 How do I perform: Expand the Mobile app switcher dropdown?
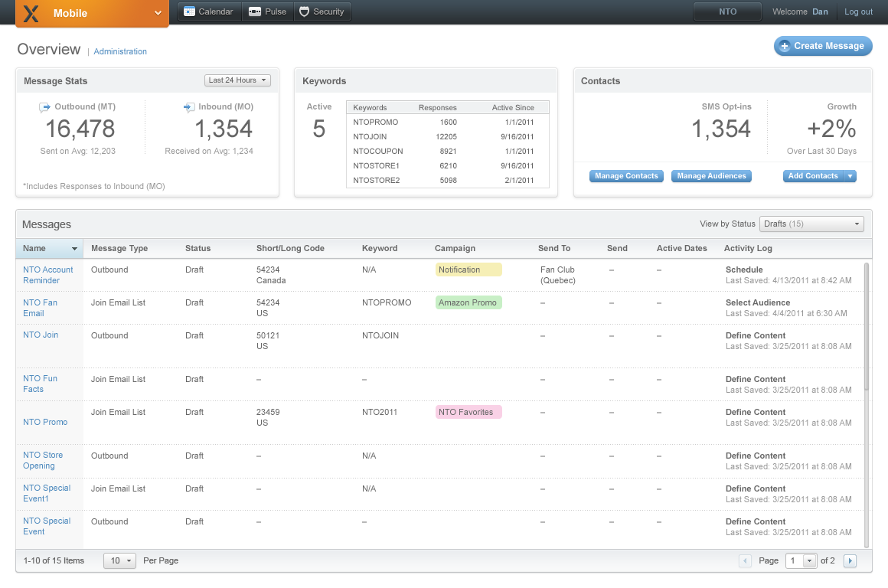pyautogui.click(x=158, y=13)
